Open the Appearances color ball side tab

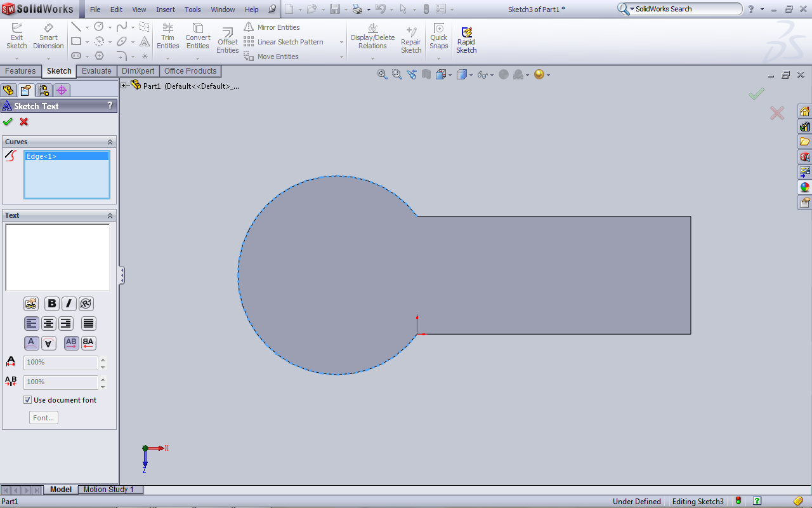(804, 187)
